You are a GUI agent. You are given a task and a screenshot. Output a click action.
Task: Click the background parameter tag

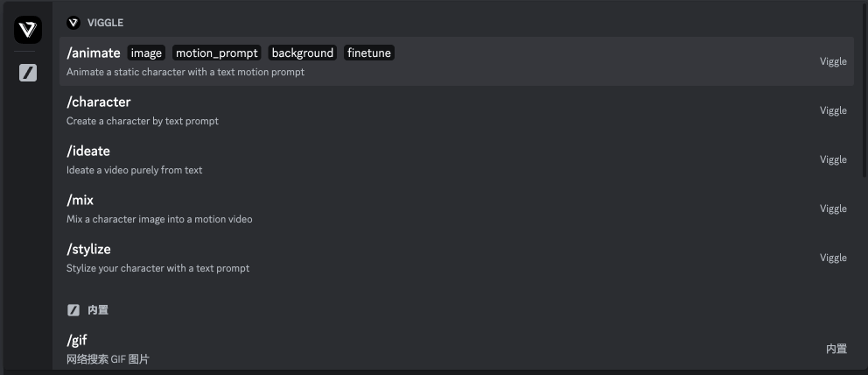click(302, 53)
